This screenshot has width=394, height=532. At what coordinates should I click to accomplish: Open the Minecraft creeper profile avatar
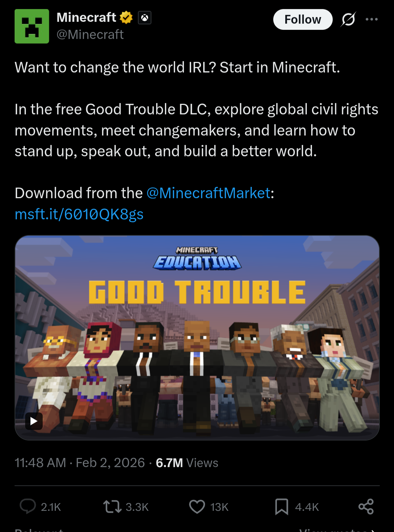[x=32, y=26]
